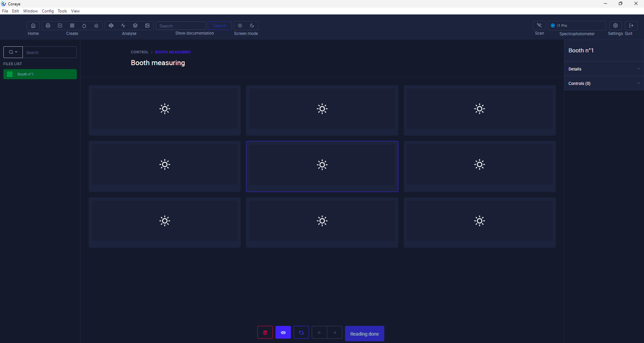
Task: Click the waveform pulse icon in Analyse group
Action: pyautogui.click(x=123, y=26)
